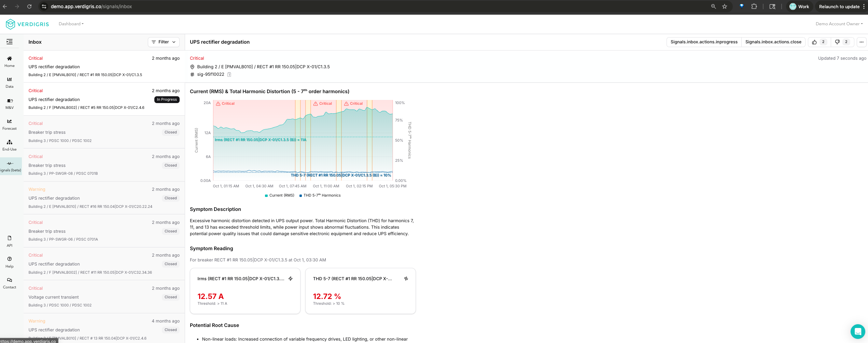Open the Home sidebar icon
Screen dimensions: 868x343
10,61
